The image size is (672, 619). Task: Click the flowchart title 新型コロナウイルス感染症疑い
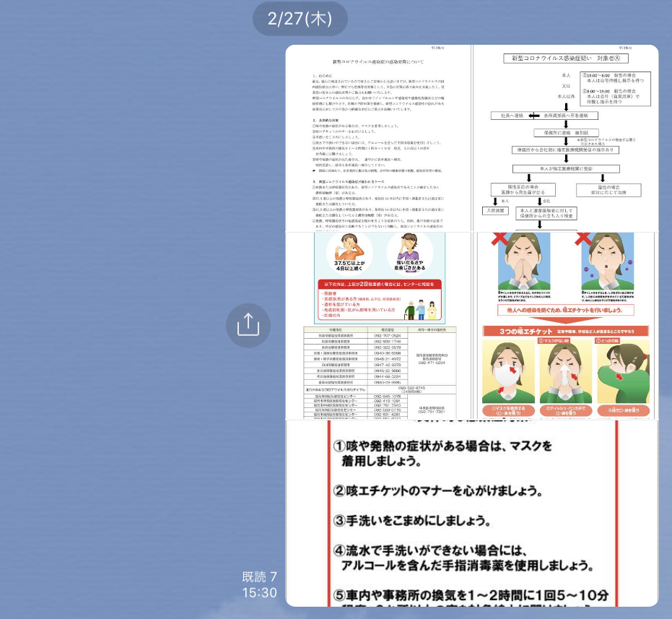pos(565,59)
